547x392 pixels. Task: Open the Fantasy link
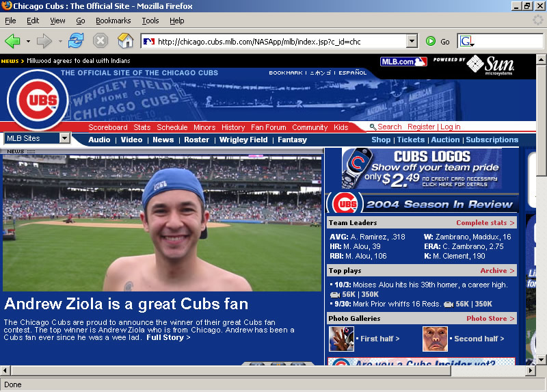click(x=293, y=140)
